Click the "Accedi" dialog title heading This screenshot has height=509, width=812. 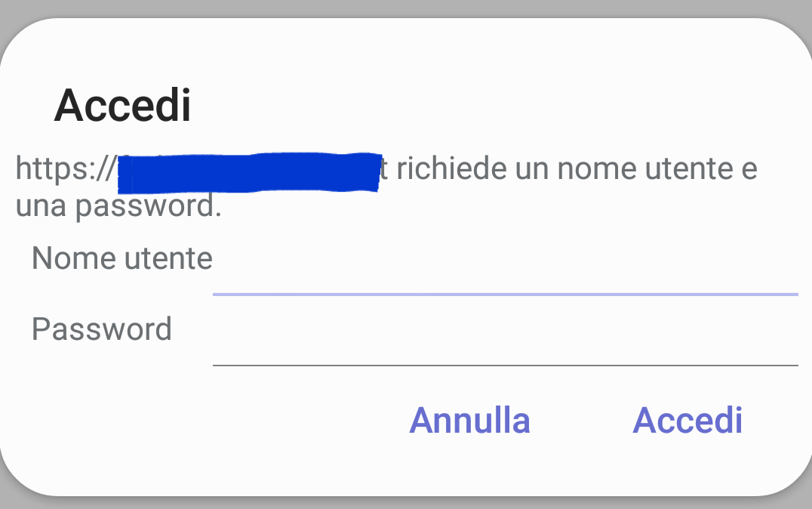[x=122, y=106]
